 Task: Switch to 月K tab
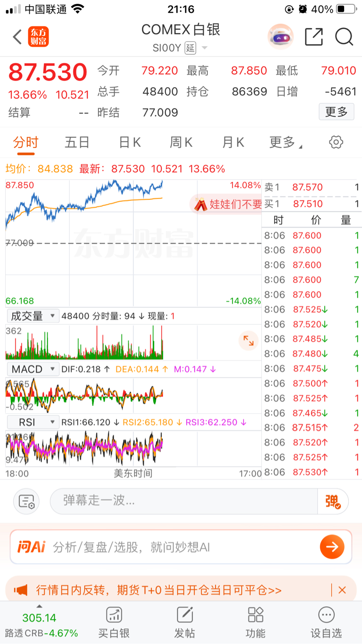[233, 142]
